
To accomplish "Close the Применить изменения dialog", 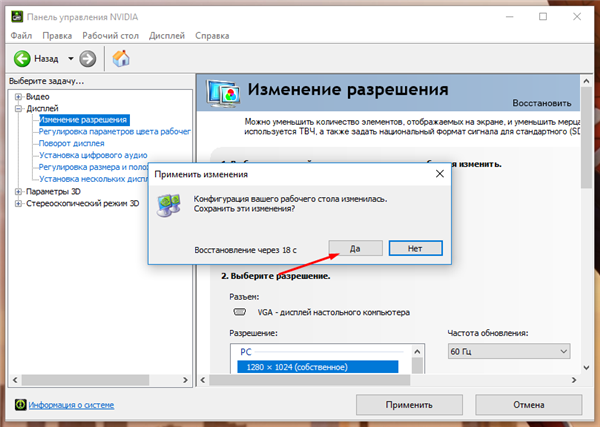I will pos(440,174).
